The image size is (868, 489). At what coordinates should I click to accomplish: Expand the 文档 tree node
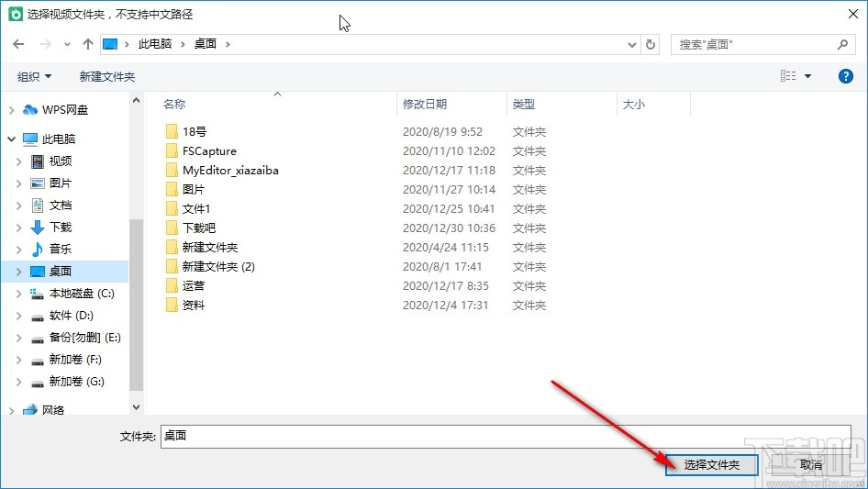coord(19,206)
